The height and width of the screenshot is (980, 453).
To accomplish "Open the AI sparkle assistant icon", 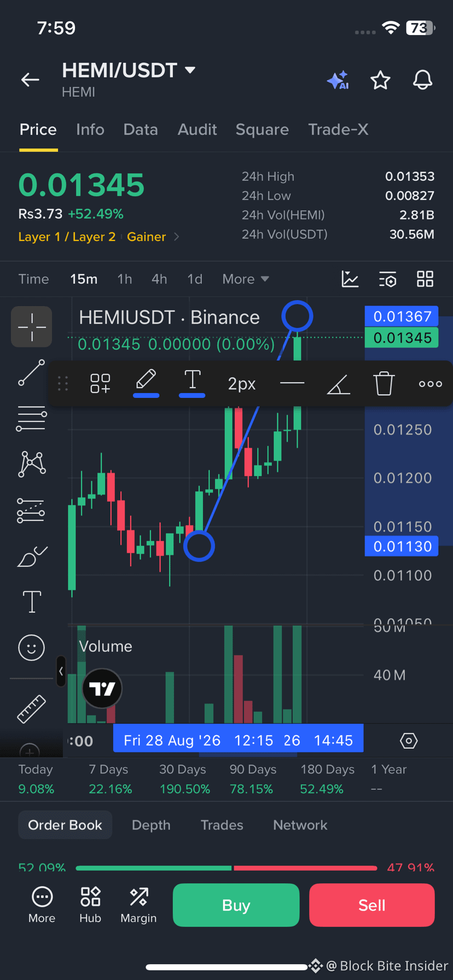I will tap(338, 80).
